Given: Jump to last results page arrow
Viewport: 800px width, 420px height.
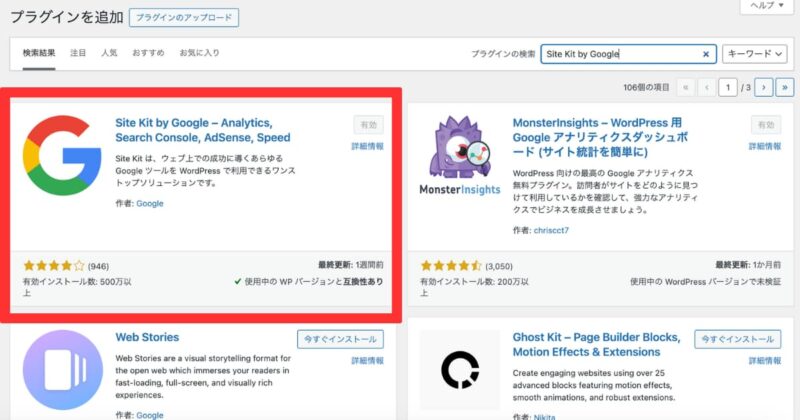Looking at the screenshot, I should [785, 87].
